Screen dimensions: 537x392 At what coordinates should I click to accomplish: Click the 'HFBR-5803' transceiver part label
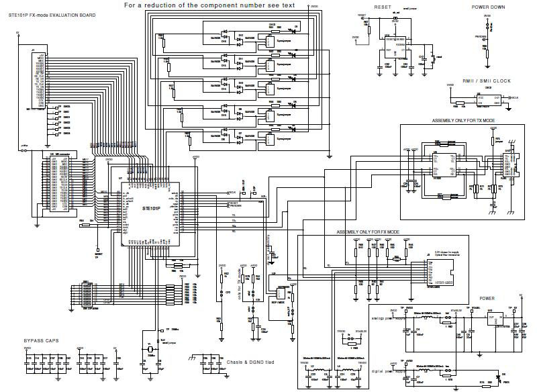(x=444, y=283)
